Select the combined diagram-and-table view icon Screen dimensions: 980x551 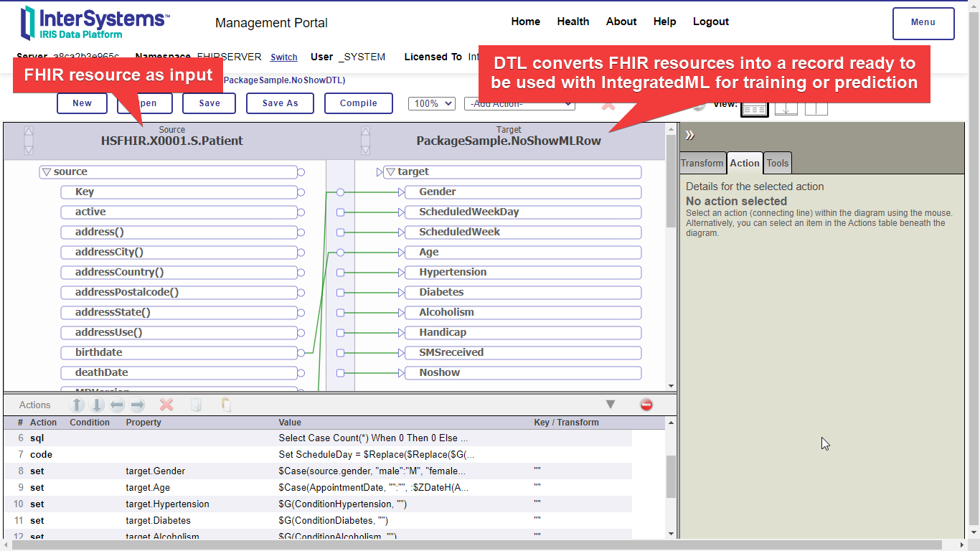coord(755,108)
